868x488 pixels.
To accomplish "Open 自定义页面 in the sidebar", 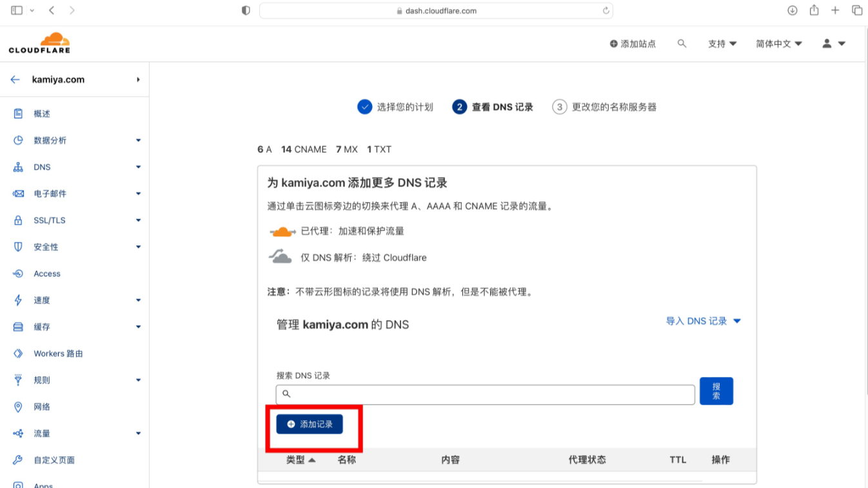I will [x=54, y=460].
